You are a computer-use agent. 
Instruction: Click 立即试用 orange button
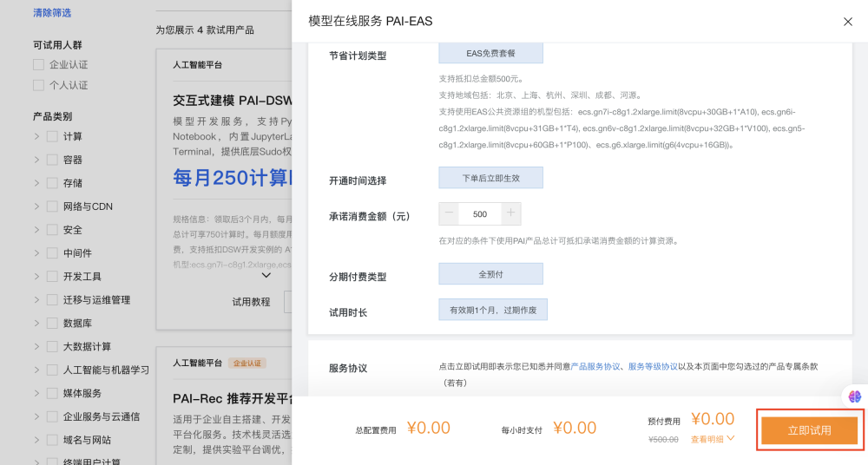(809, 430)
